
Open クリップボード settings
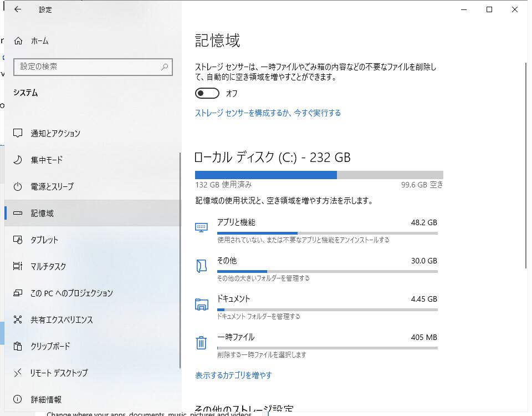pyautogui.click(x=55, y=346)
